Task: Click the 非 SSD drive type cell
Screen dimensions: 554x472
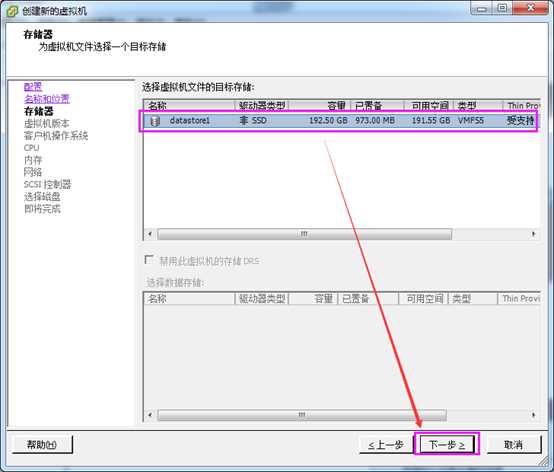Action: (x=253, y=120)
